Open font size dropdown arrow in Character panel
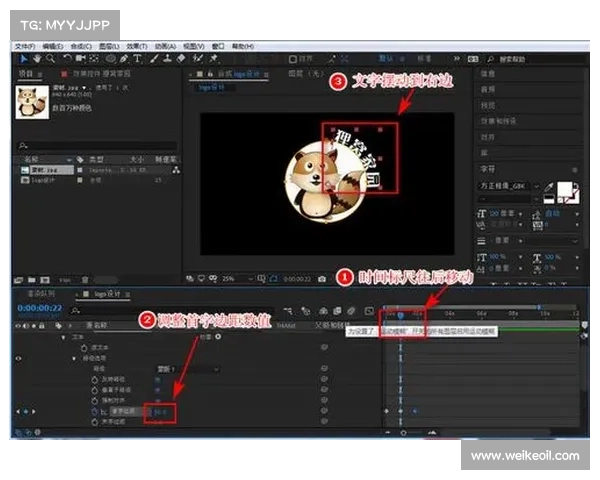Screen dimensions: 600x480 click(520, 214)
